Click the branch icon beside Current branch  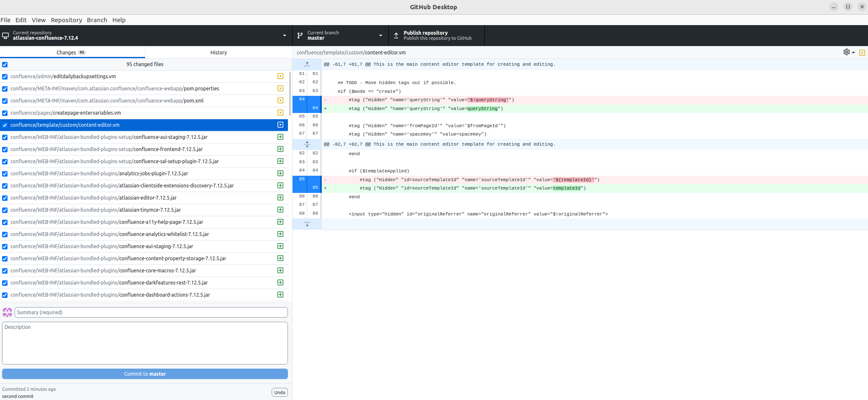[x=300, y=36]
